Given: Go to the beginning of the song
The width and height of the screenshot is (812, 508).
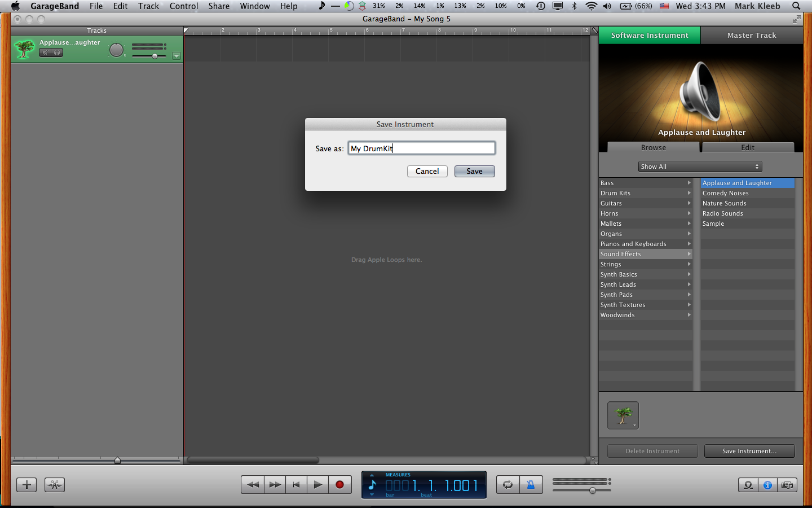Looking at the screenshot, I should [296, 484].
